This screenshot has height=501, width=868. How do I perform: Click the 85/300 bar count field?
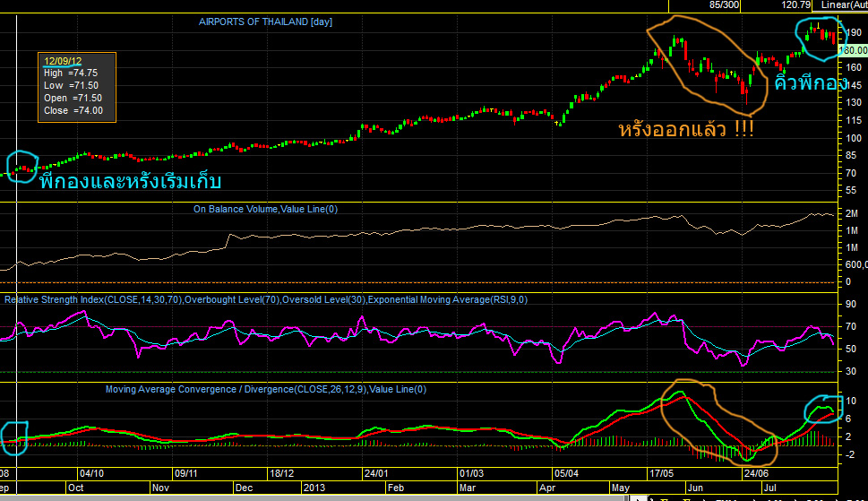click(x=724, y=5)
